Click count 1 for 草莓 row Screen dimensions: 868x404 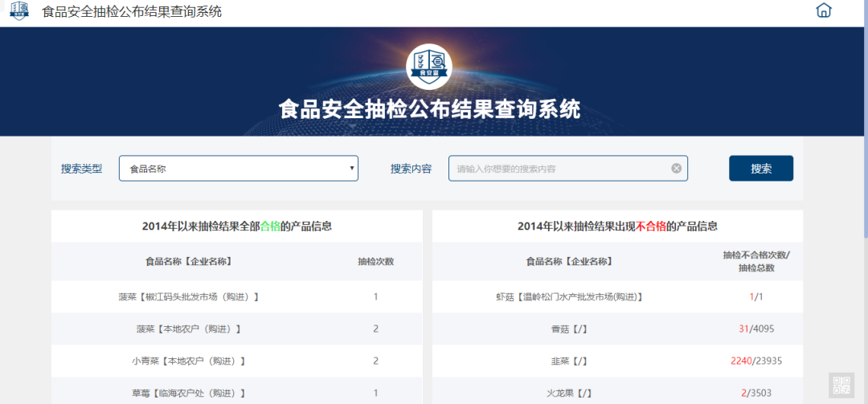[x=376, y=393]
